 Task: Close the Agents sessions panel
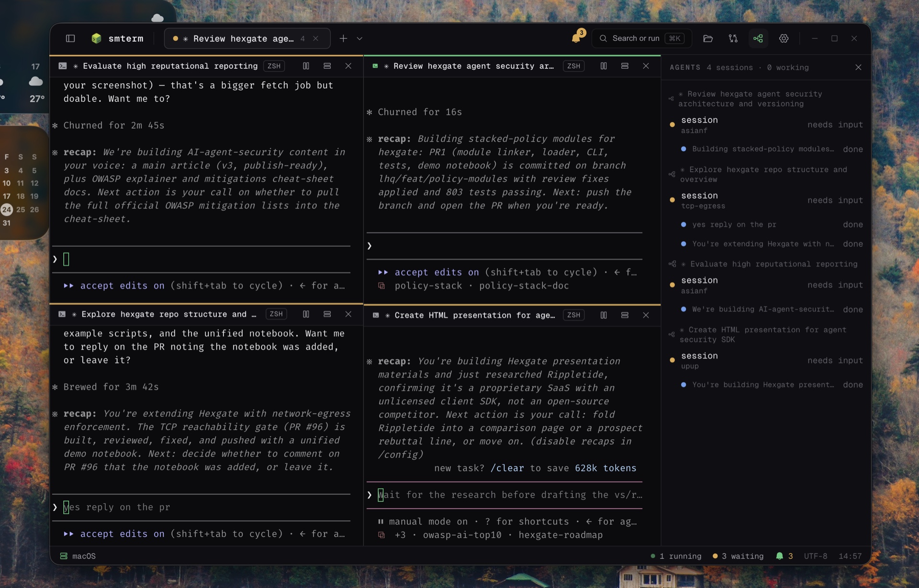(x=858, y=67)
